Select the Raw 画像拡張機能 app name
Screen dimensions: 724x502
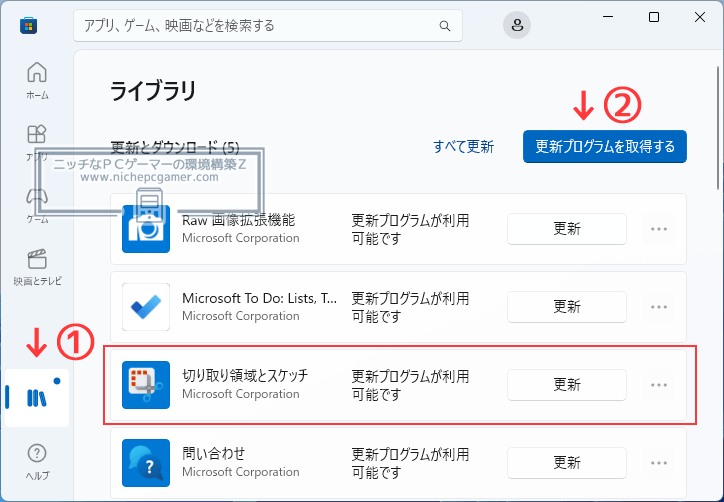pos(238,220)
